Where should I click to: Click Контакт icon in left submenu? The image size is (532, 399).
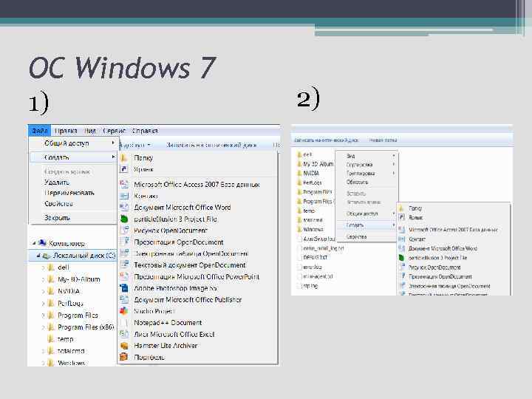[124, 196]
